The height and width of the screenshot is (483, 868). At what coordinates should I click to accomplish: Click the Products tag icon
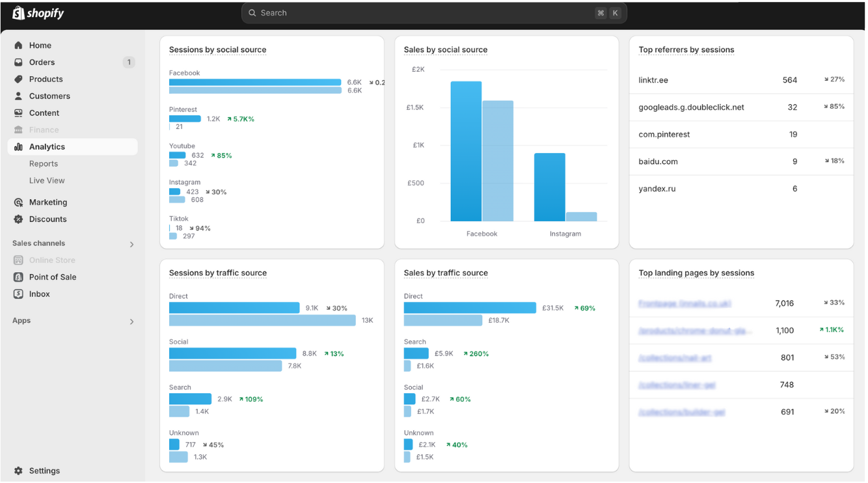pyautogui.click(x=18, y=79)
